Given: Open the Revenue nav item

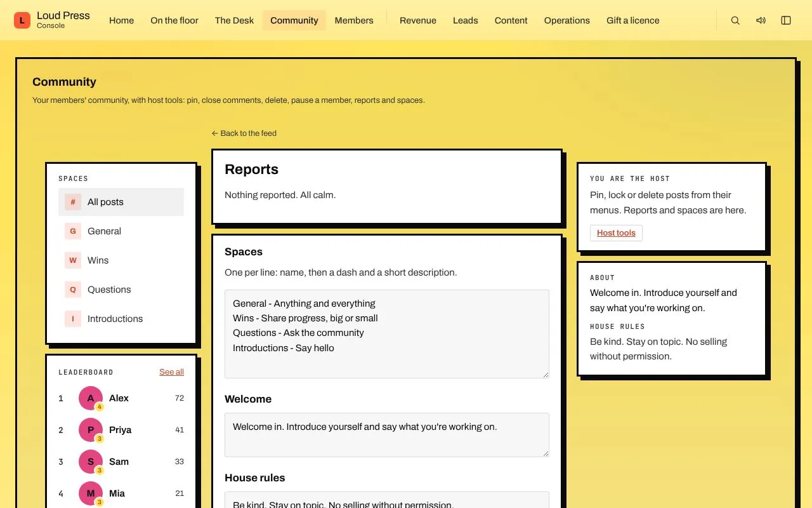Looking at the screenshot, I should (418, 20).
